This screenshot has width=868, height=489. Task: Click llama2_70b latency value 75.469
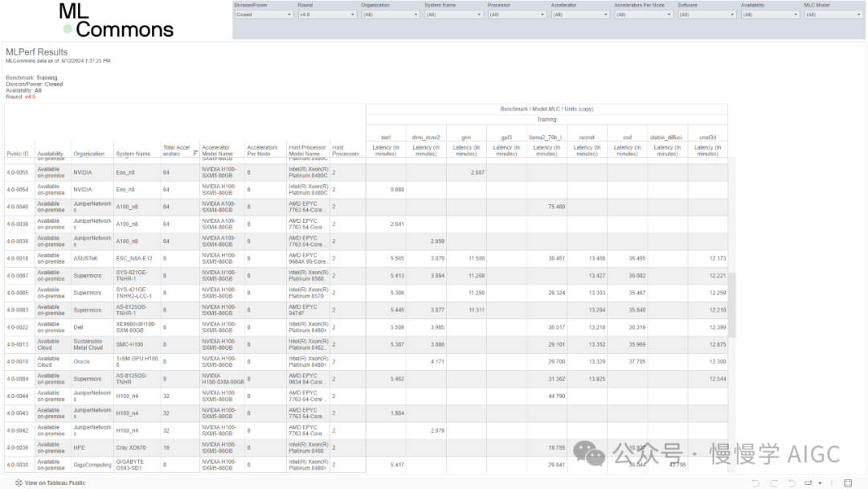(x=556, y=208)
